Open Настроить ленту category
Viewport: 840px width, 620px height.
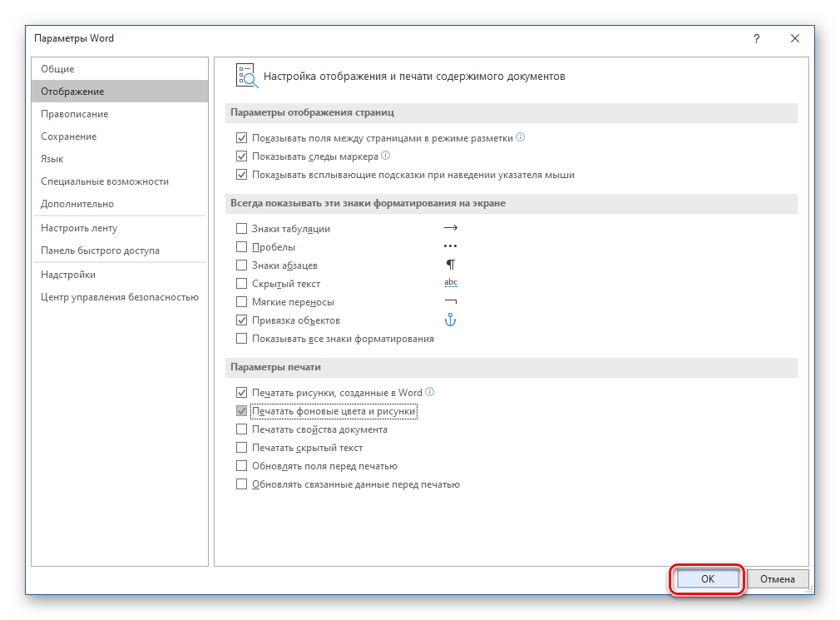tap(120, 228)
